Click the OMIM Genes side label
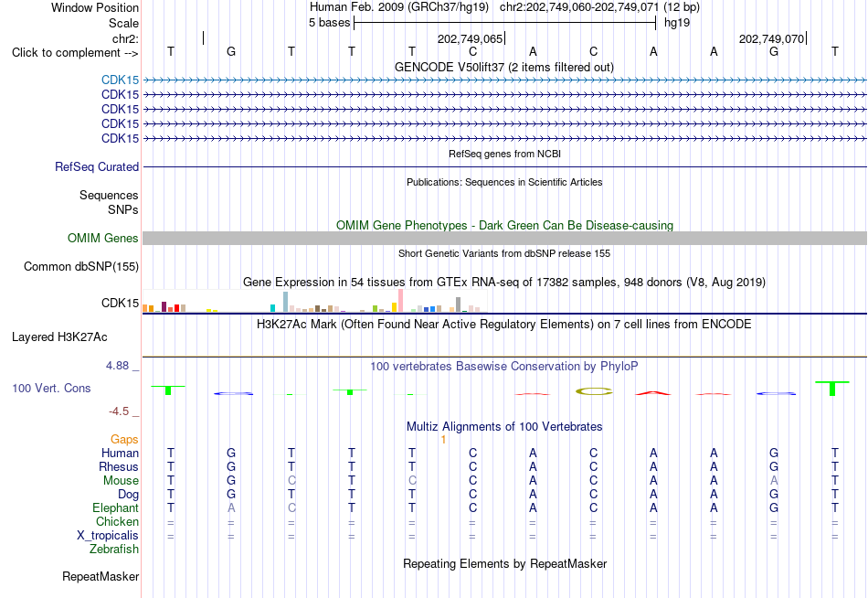The width and height of the screenshot is (868, 598). click(103, 239)
